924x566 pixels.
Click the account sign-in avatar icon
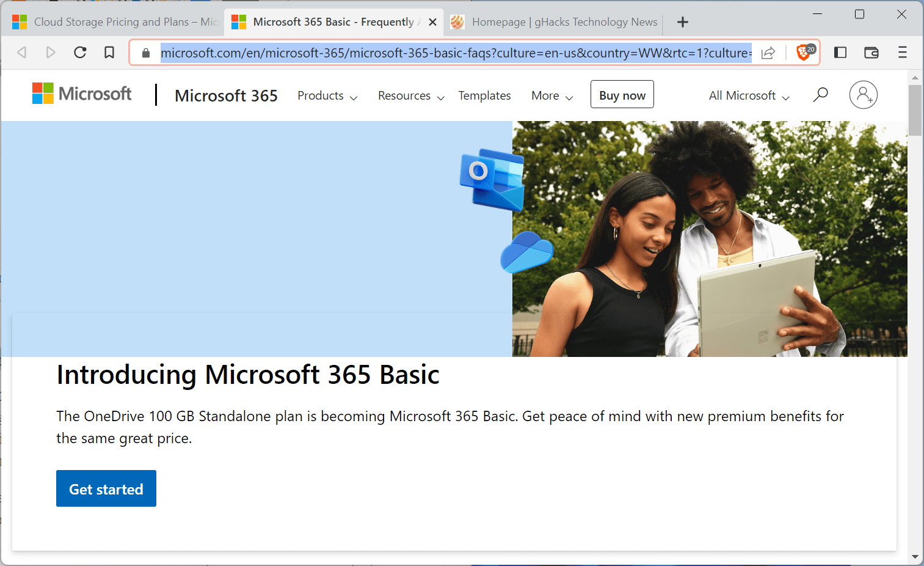point(863,95)
